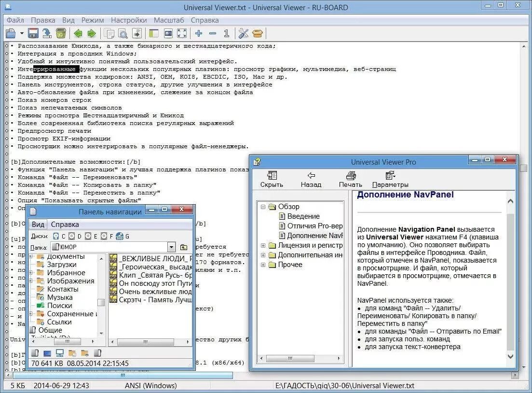Open the Вид menu in Панель навигации
The image size is (532, 393).
pyautogui.click(x=38, y=224)
